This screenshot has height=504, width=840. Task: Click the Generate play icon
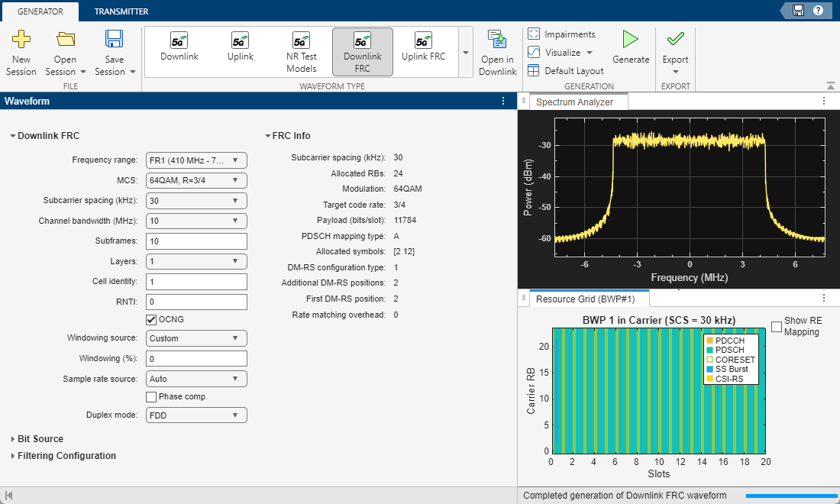point(630,40)
